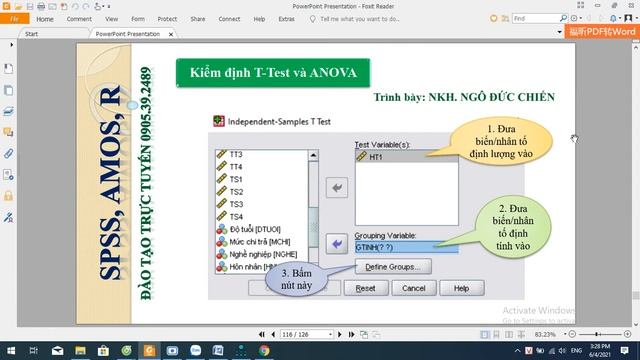Click the zoom out minus button

click(572, 334)
